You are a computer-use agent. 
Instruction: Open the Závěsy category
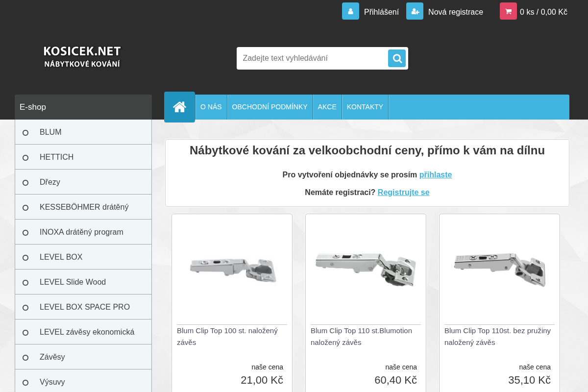coord(83,357)
